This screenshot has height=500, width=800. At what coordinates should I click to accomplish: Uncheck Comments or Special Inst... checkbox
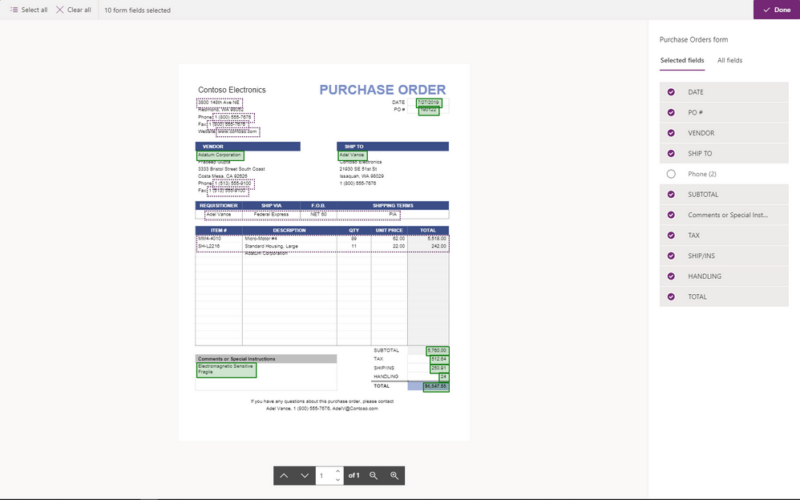coord(671,215)
